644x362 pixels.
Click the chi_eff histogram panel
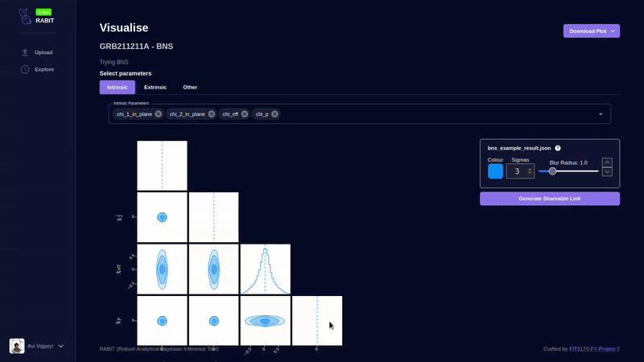coord(266,269)
